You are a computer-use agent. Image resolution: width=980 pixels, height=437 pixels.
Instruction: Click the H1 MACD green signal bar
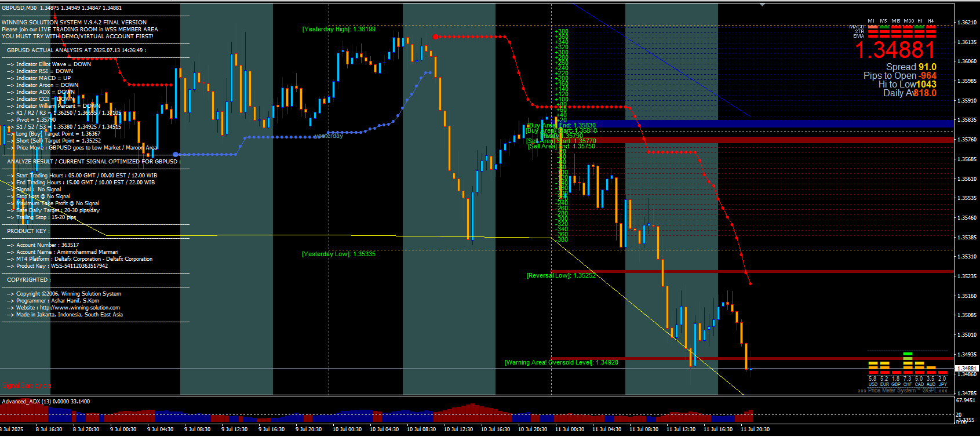point(920,26)
